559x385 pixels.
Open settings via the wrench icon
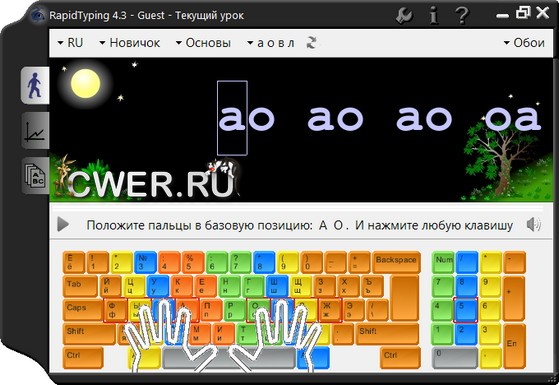(x=405, y=16)
